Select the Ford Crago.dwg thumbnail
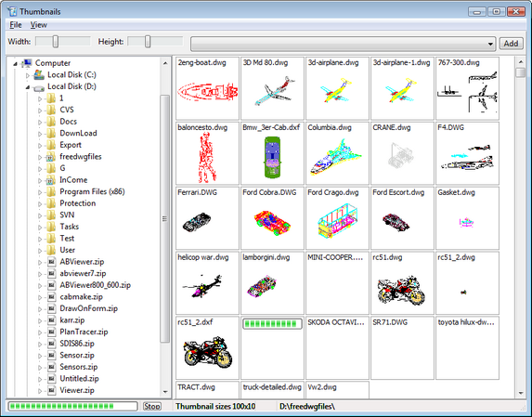This screenshot has height=417, width=532. (337, 218)
